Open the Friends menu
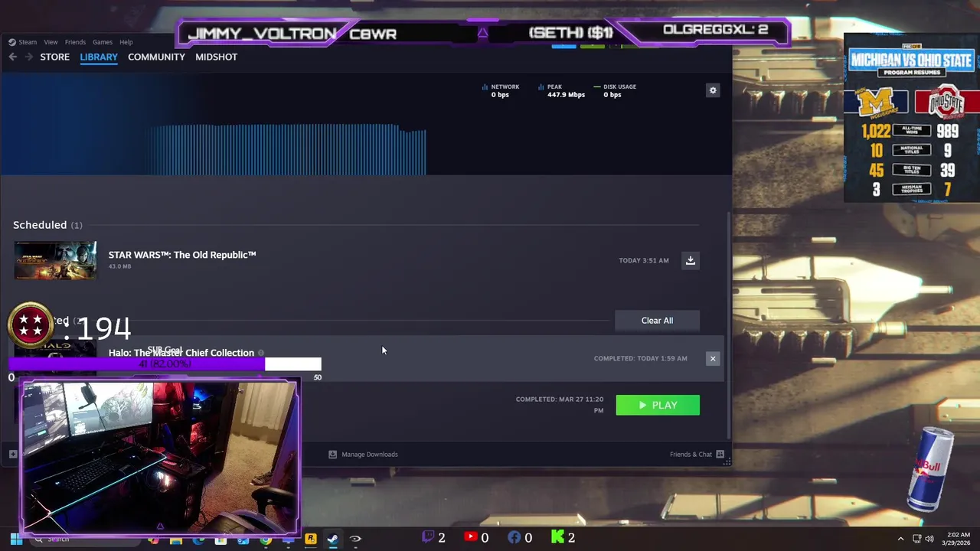This screenshot has height=551, width=980. click(75, 42)
